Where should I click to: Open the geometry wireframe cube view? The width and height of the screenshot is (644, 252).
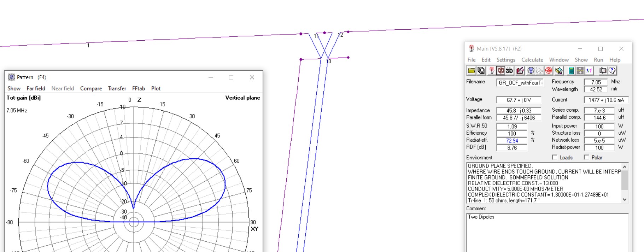[x=500, y=71]
